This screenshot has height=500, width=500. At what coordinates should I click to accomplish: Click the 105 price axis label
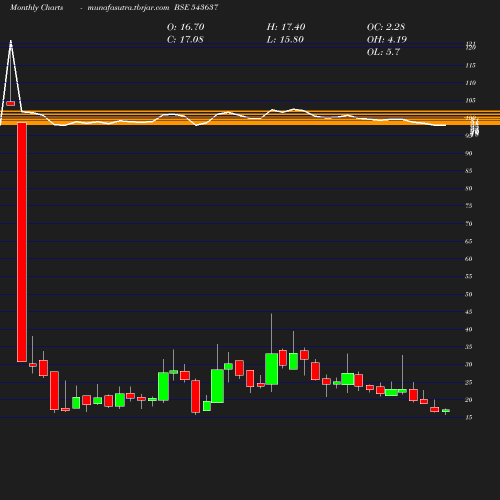(x=470, y=100)
